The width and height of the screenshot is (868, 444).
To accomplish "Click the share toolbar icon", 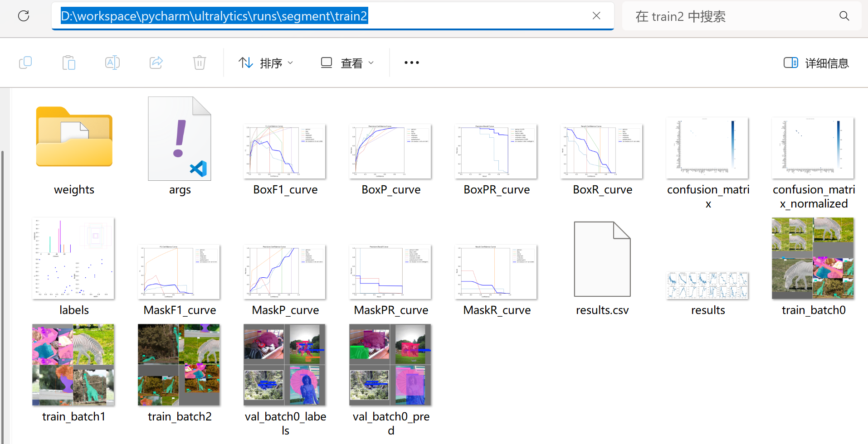I will click(156, 63).
